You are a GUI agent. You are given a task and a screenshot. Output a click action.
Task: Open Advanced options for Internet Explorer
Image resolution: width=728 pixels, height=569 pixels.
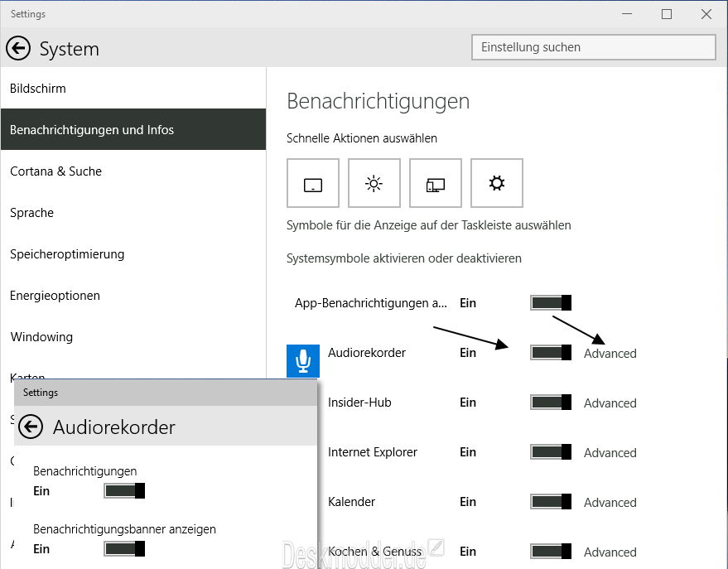[x=610, y=453]
